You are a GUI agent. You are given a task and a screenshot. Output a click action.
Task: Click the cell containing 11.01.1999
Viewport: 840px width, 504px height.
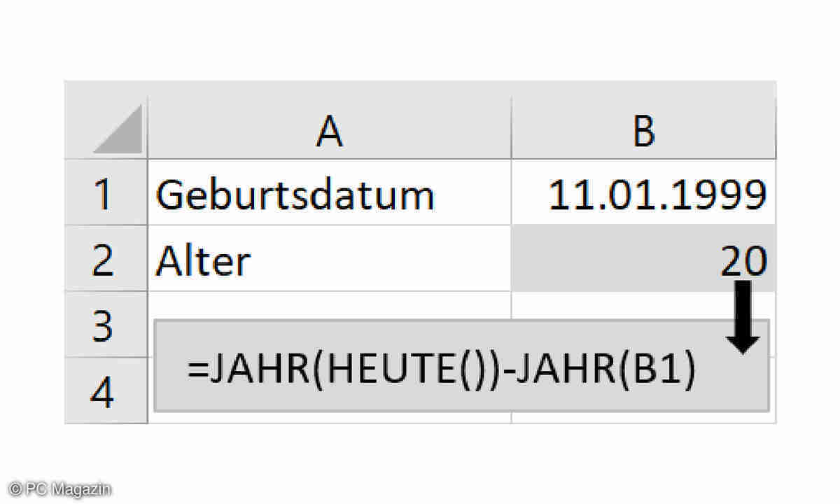pos(657,195)
